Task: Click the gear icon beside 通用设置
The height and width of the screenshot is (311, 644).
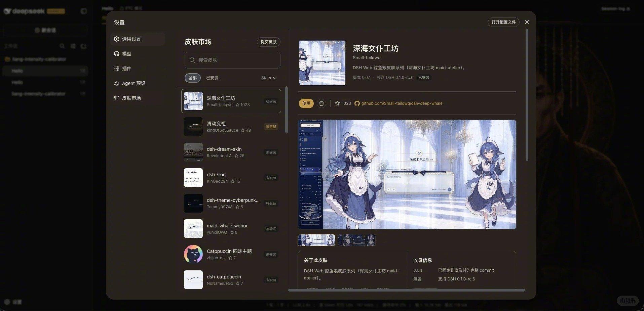Action: coord(117,39)
